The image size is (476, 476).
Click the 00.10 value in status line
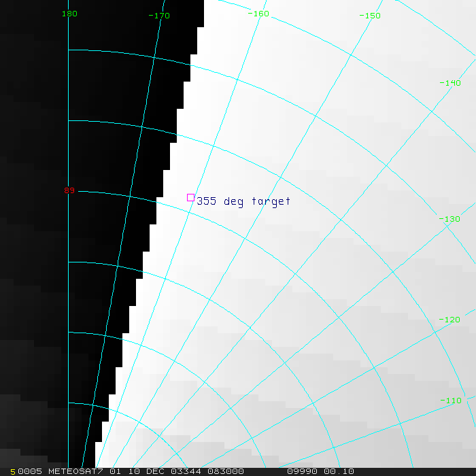(x=339, y=471)
